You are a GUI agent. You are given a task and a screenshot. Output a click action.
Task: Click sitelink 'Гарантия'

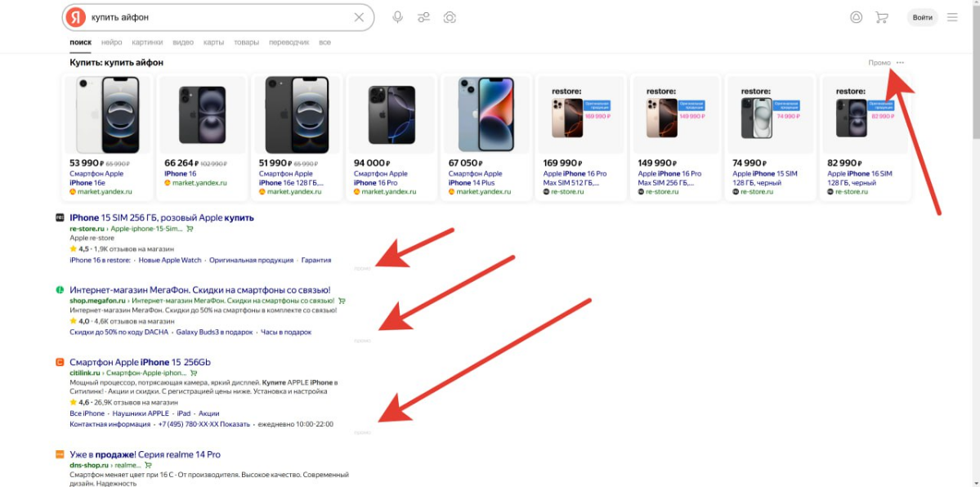[316, 260]
